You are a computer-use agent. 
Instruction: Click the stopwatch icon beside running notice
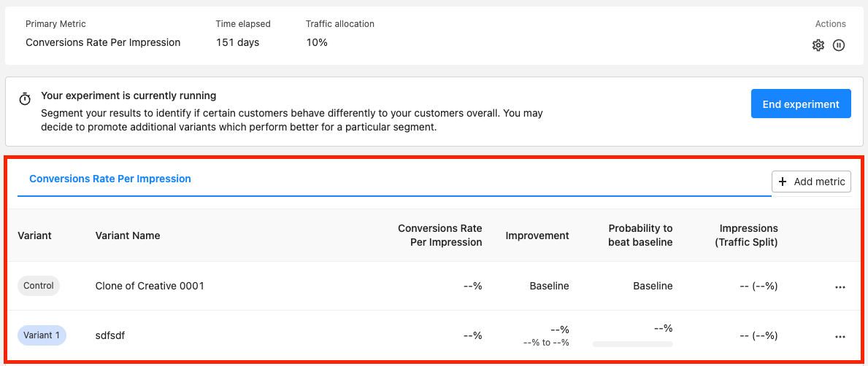click(25, 99)
